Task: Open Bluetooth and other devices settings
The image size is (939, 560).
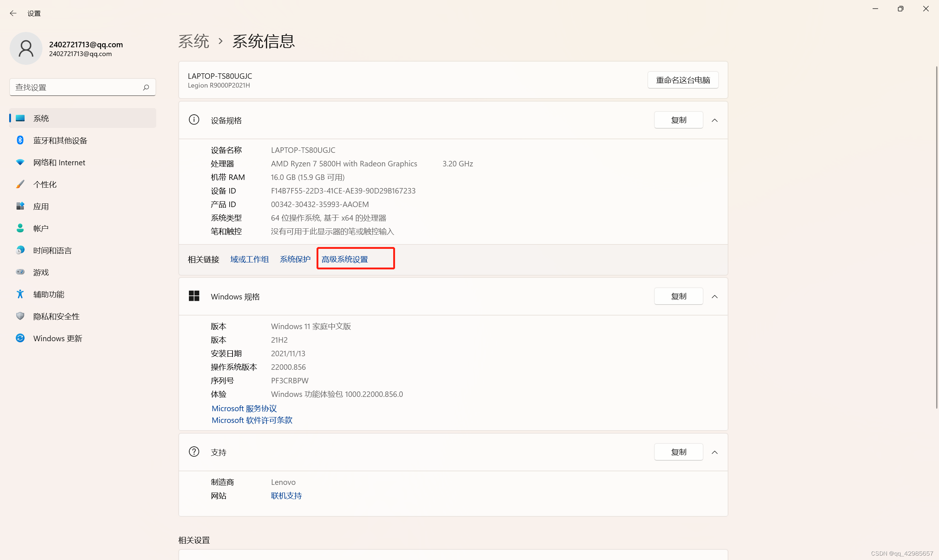Action: coord(61,140)
